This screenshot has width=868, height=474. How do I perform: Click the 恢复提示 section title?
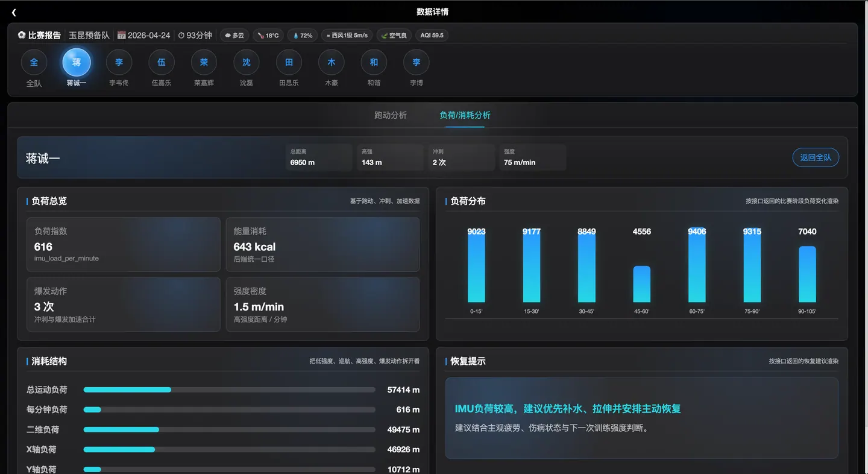[468, 362]
